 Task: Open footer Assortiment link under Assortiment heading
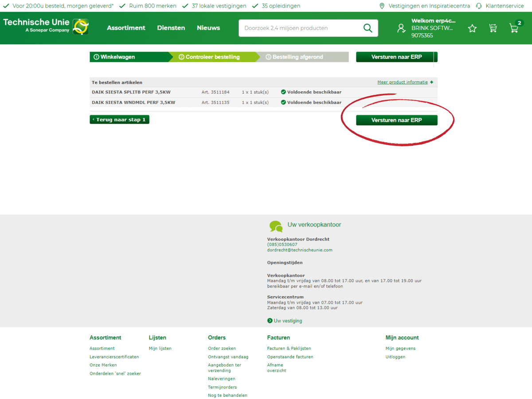point(102,348)
